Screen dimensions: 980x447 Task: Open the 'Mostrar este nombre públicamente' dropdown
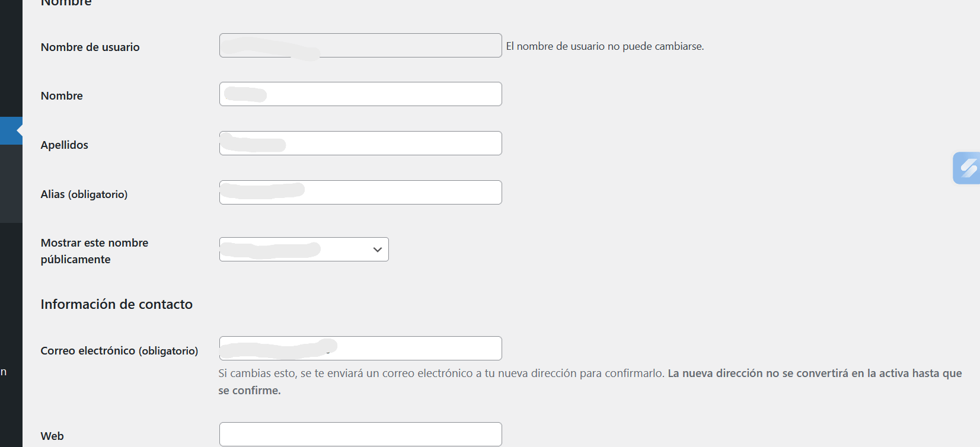(x=304, y=250)
